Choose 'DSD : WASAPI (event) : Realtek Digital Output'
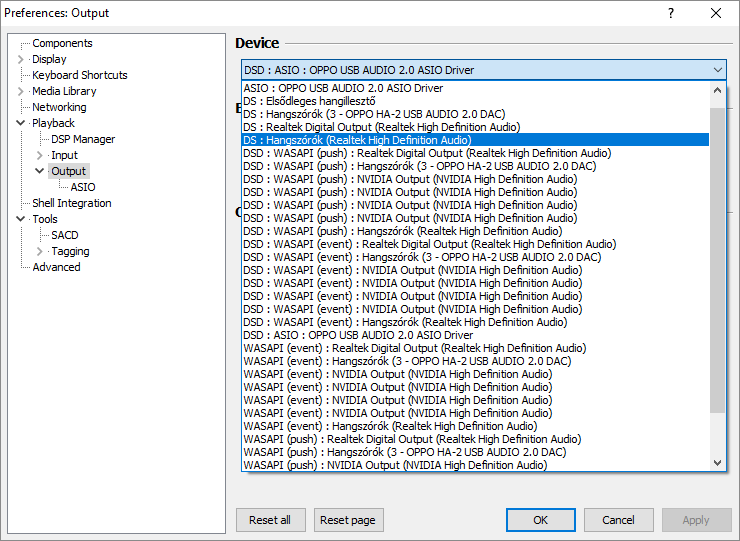740x541 pixels. [475, 244]
